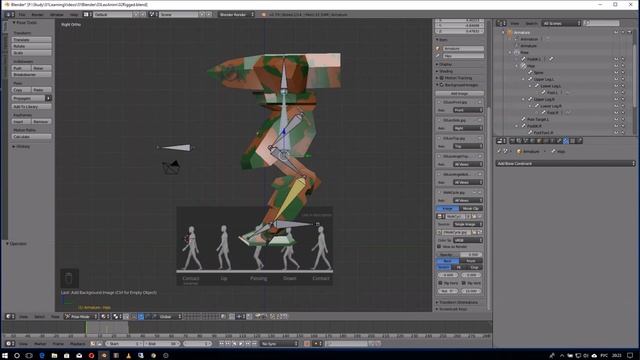Open the Blender Render engine dropdown
The height and width of the screenshot is (360, 640).
coord(236,14)
